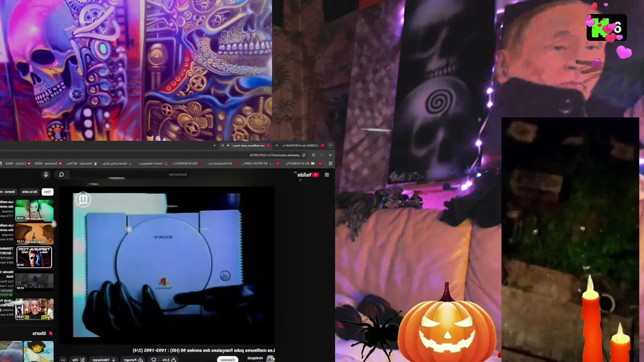Select the Source filter chip

(9, 192)
